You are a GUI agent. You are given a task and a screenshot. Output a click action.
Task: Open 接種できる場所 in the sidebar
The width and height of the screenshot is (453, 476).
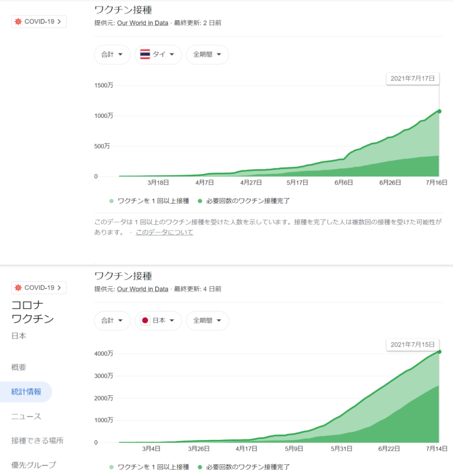(37, 441)
